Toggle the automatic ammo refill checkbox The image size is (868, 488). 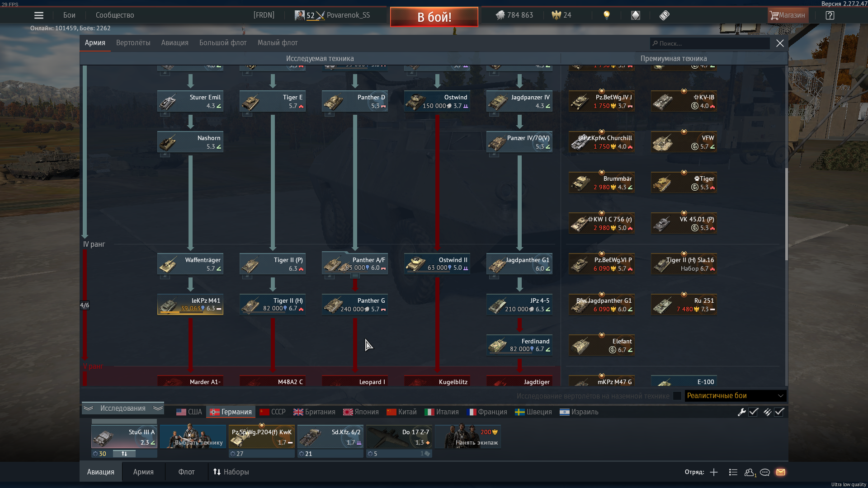point(779,412)
